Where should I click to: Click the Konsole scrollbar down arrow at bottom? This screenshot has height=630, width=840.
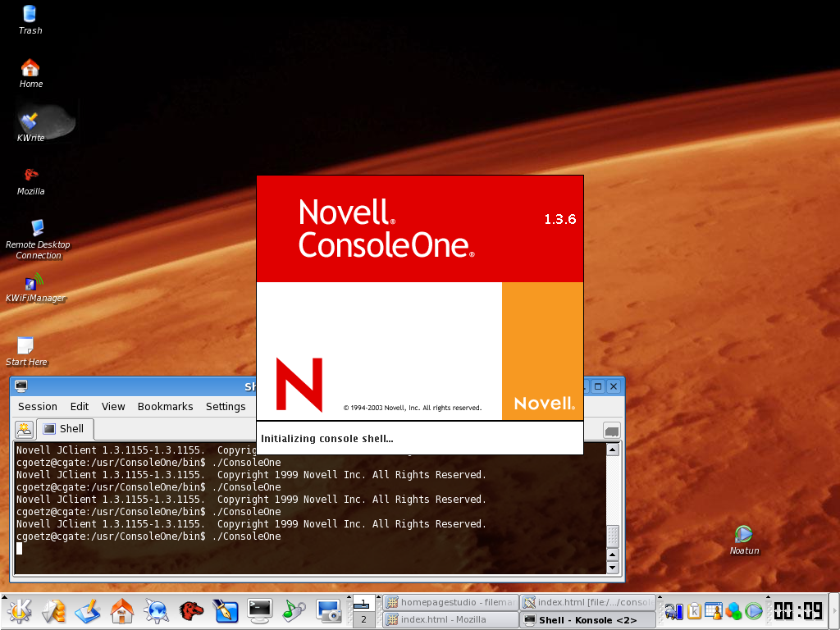(613, 568)
